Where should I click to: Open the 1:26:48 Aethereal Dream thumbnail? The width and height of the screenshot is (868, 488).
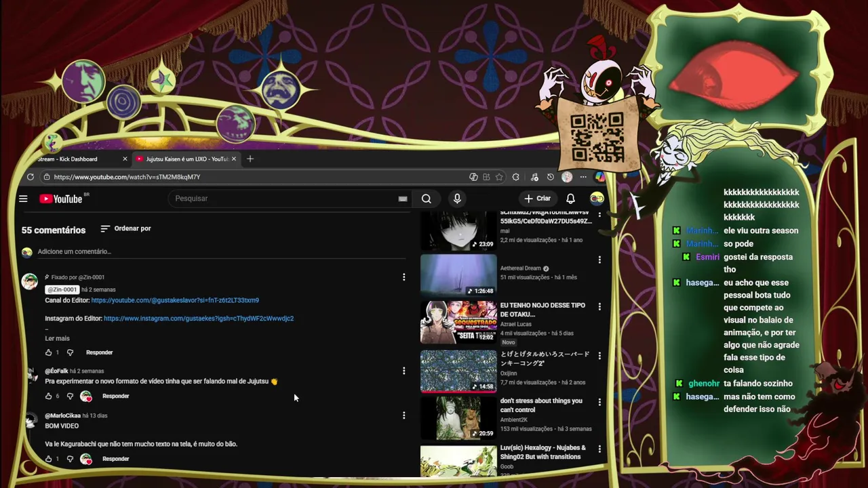(458, 275)
